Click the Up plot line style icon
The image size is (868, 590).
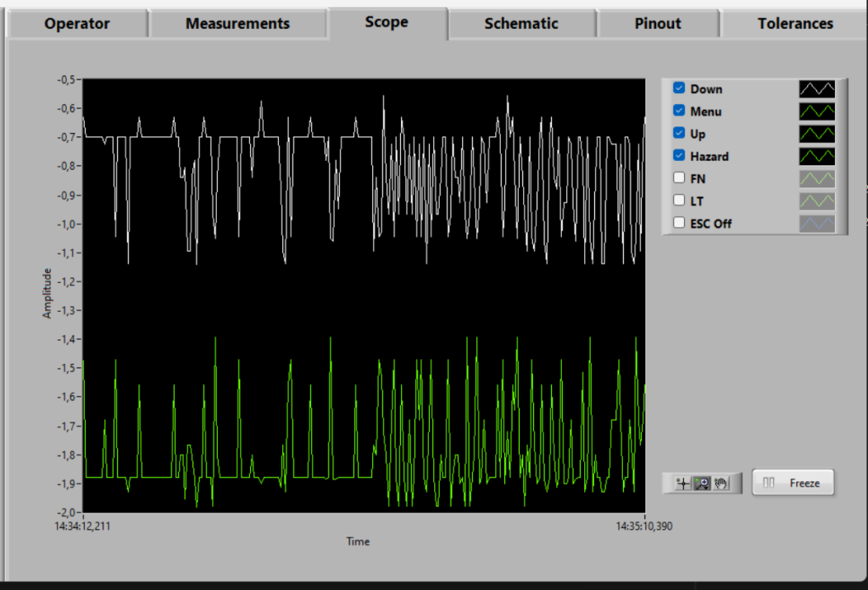817,134
